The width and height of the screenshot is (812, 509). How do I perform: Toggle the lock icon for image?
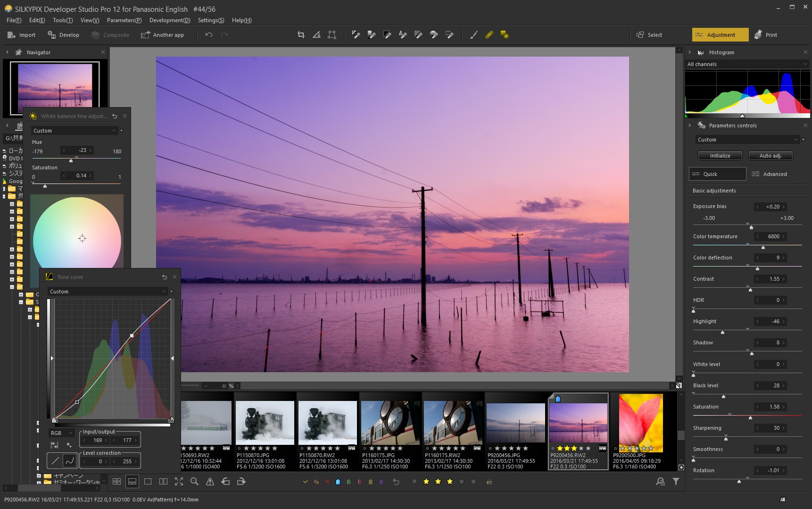tap(489, 482)
